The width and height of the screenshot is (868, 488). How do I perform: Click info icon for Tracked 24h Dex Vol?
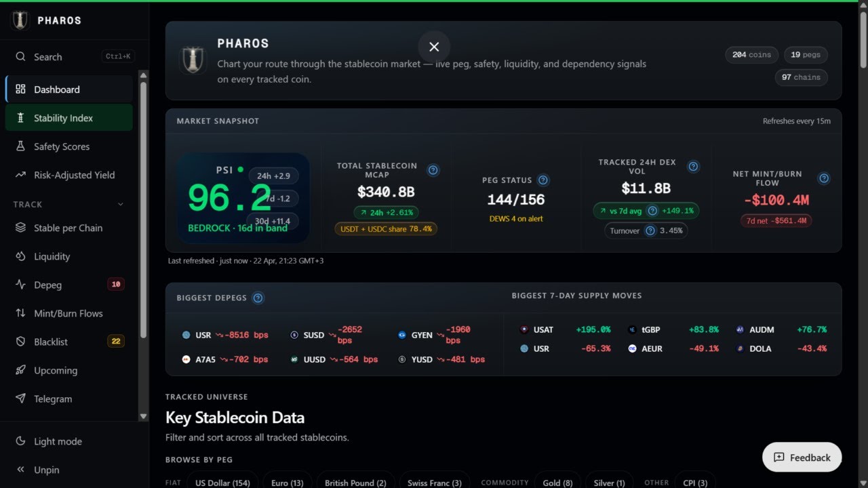coord(693,166)
